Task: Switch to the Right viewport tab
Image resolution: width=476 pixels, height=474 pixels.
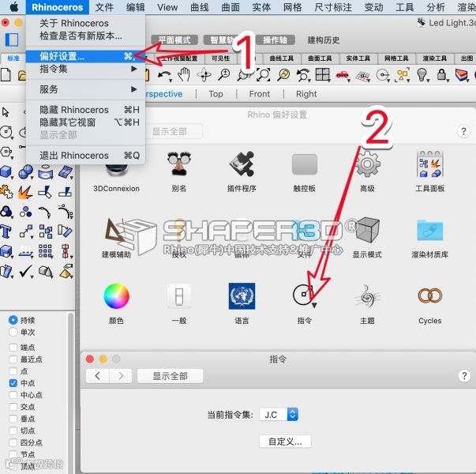Action: click(306, 94)
